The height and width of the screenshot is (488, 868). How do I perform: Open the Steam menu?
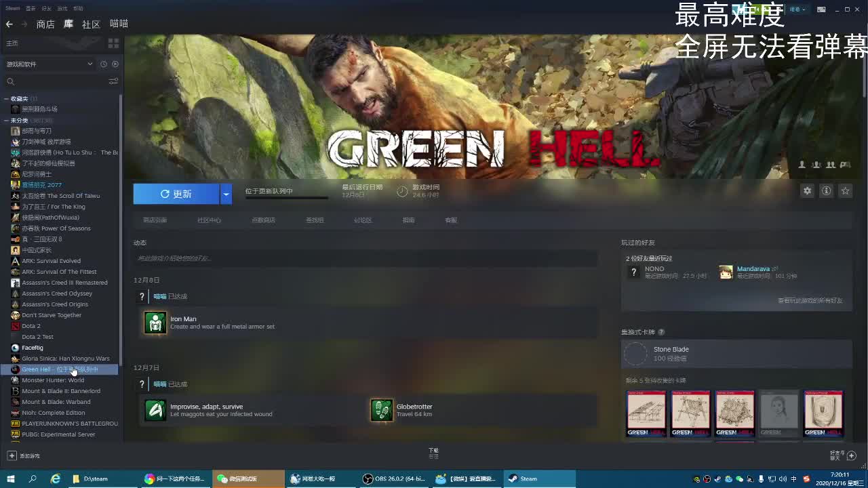pyautogui.click(x=13, y=8)
